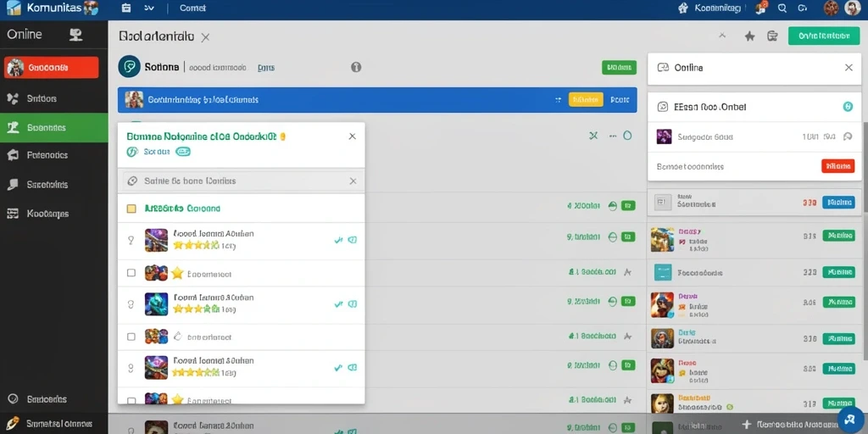Open the Comet tab in top bar
868x434 pixels.
[x=192, y=8]
